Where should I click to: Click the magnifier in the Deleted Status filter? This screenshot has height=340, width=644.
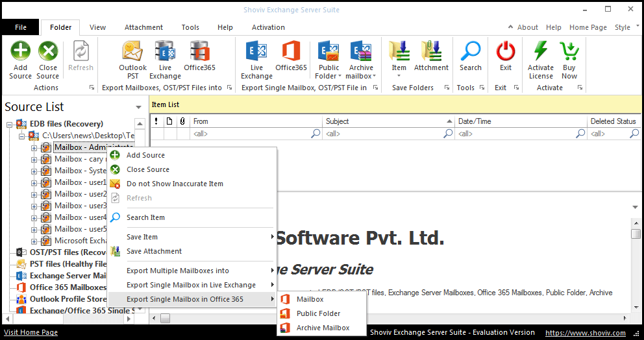(634, 134)
